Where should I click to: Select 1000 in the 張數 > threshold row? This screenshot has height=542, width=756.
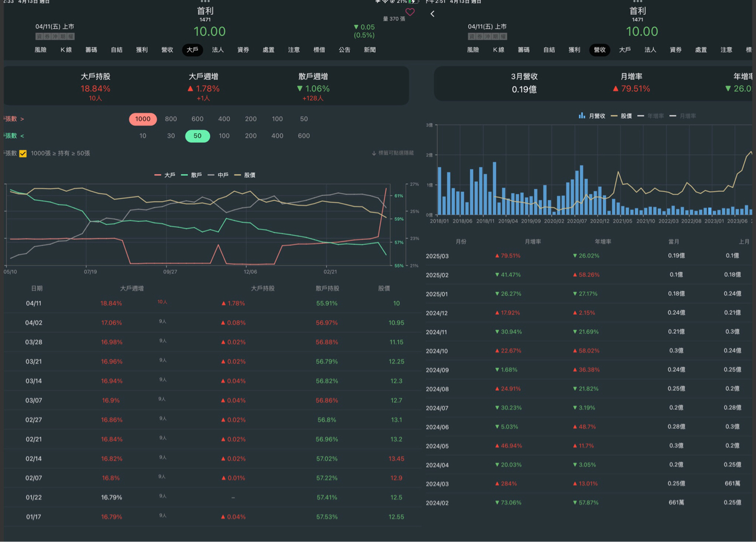click(143, 119)
